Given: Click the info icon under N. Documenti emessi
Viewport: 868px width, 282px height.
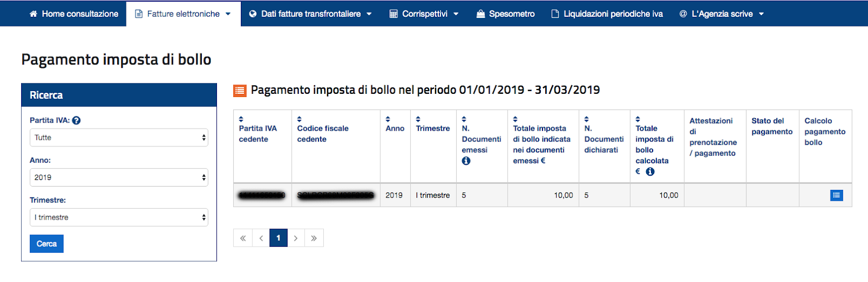Looking at the screenshot, I should pos(466,161).
